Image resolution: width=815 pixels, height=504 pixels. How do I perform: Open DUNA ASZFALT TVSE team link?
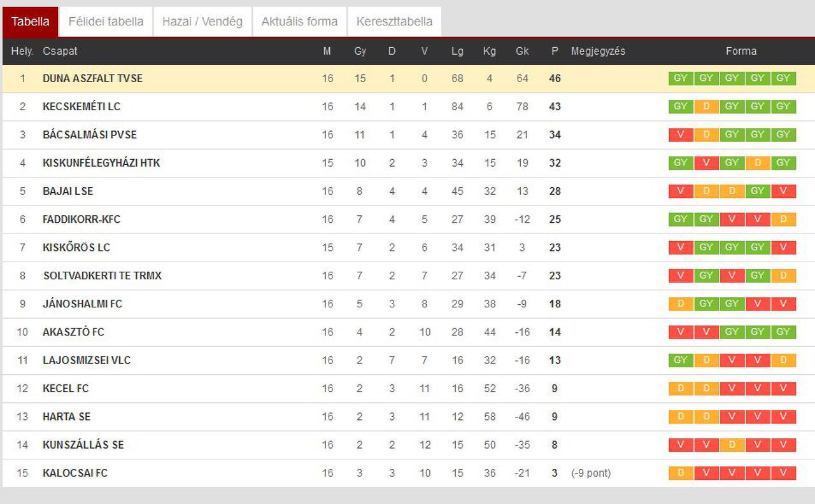(x=92, y=78)
